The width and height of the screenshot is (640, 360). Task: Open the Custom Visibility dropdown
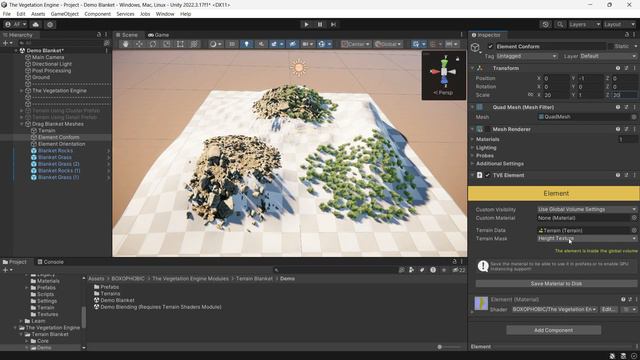587,209
